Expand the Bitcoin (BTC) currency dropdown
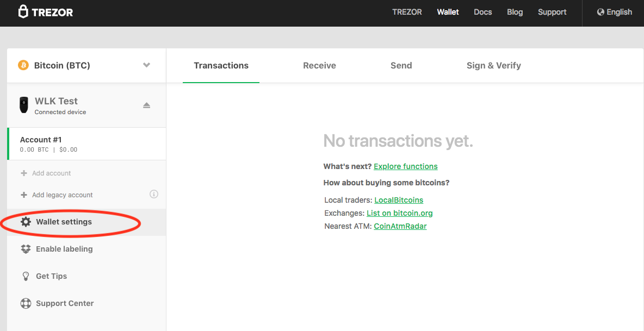The width and height of the screenshot is (644, 331). click(146, 65)
